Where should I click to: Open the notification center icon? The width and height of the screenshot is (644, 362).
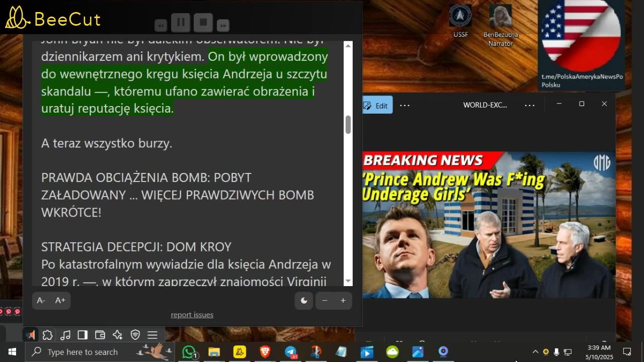pos(627,352)
